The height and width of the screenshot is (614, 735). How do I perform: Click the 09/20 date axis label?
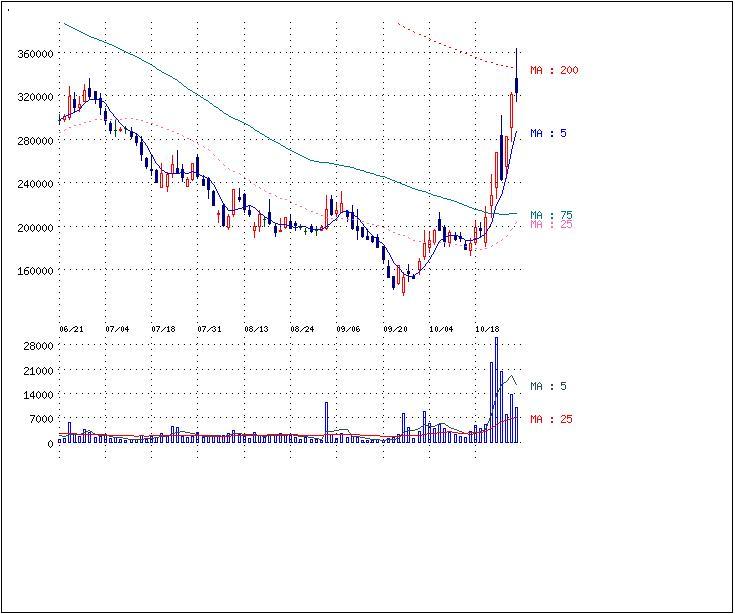point(395,328)
